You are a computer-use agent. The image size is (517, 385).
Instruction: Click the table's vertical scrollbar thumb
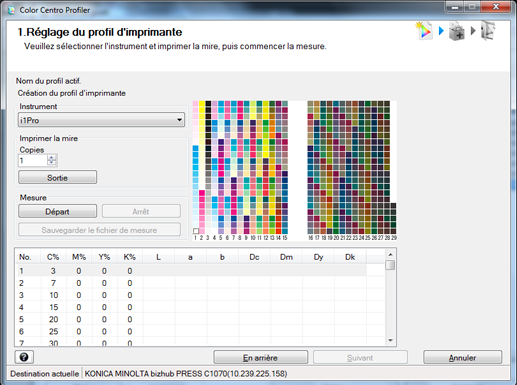390,265
